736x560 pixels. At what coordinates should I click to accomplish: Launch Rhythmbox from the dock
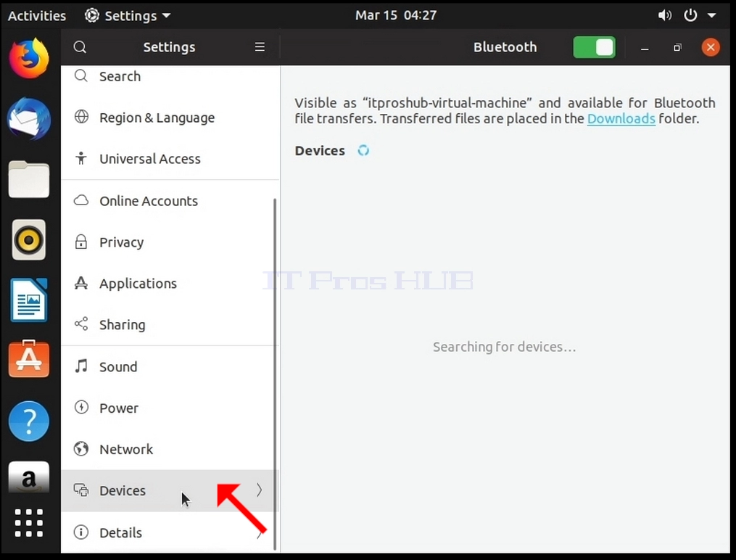tap(28, 239)
